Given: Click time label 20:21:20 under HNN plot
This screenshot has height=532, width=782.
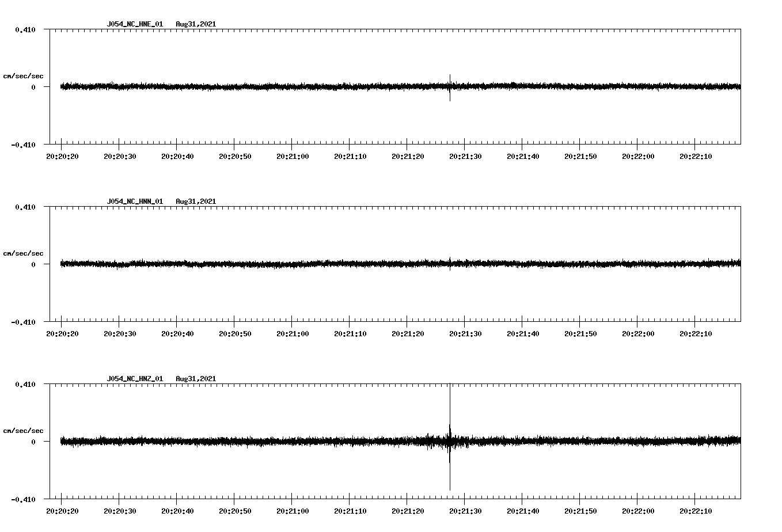Looking at the screenshot, I should 408,334.
